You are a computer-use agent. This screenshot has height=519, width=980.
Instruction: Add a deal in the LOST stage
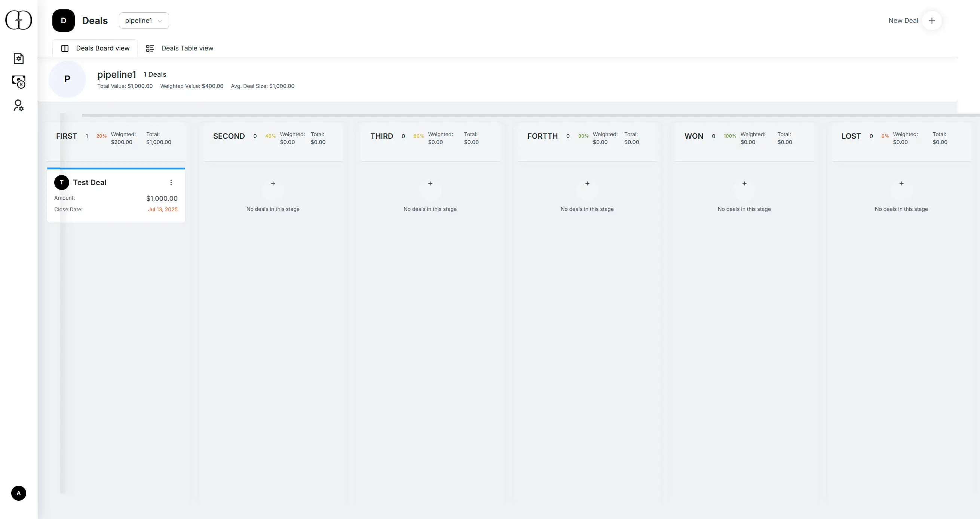(901, 184)
